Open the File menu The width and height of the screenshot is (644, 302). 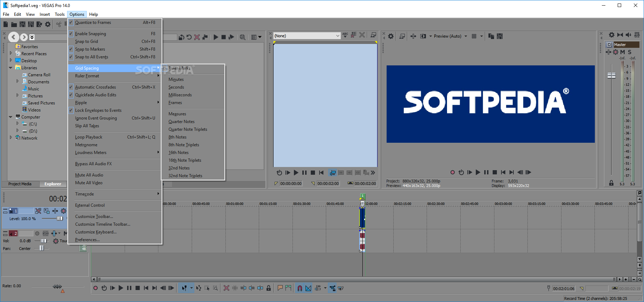(x=6, y=14)
